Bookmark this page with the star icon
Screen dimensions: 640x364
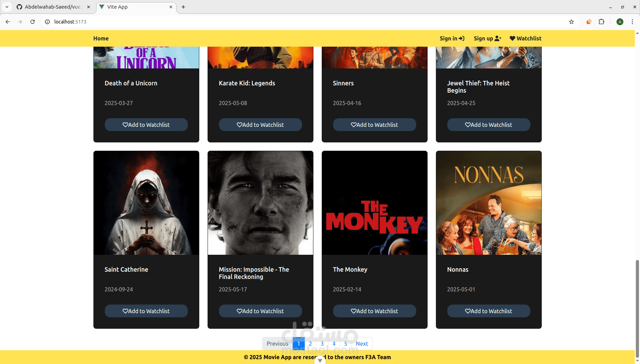[572, 22]
